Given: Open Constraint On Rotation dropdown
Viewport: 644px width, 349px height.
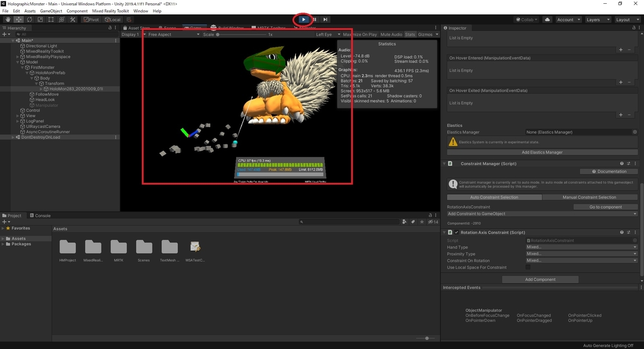Looking at the screenshot, I should click(581, 260).
